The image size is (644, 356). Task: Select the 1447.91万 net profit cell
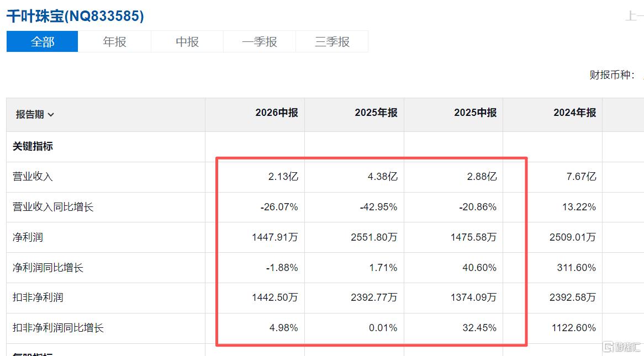(275, 237)
